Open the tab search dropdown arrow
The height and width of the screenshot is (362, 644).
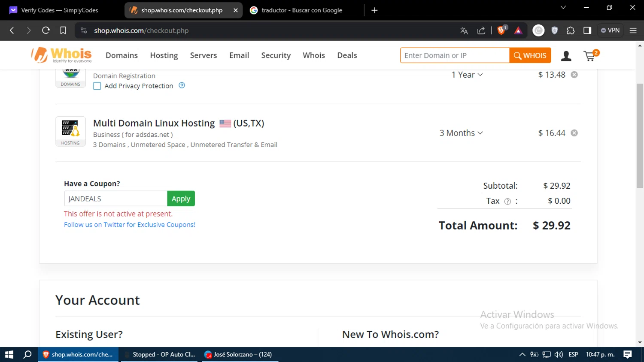coord(563,7)
